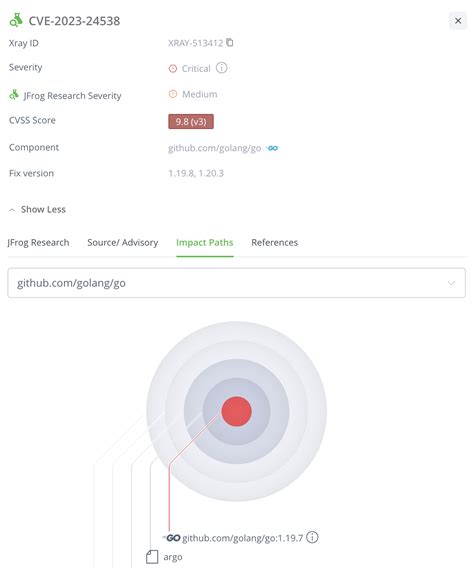Open the References tab
474x568 pixels.
tap(274, 242)
